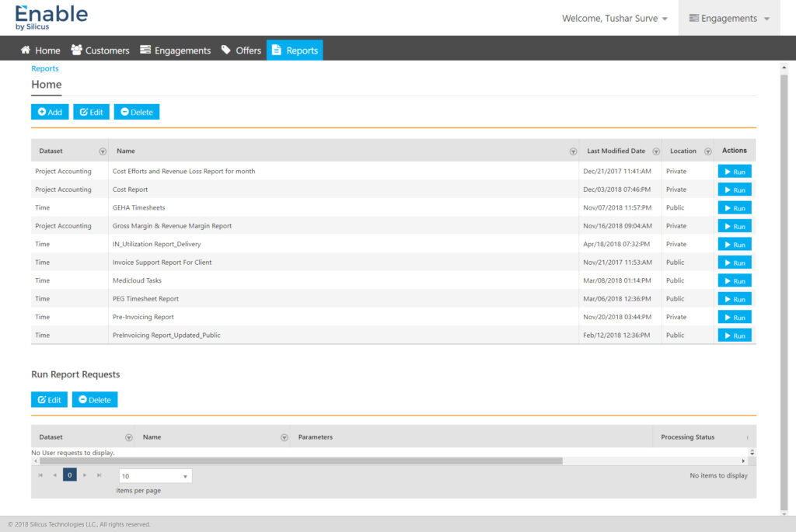The image size is (796, 532).
Task: Go to last page of requests
Action: [x=99, y=475]
